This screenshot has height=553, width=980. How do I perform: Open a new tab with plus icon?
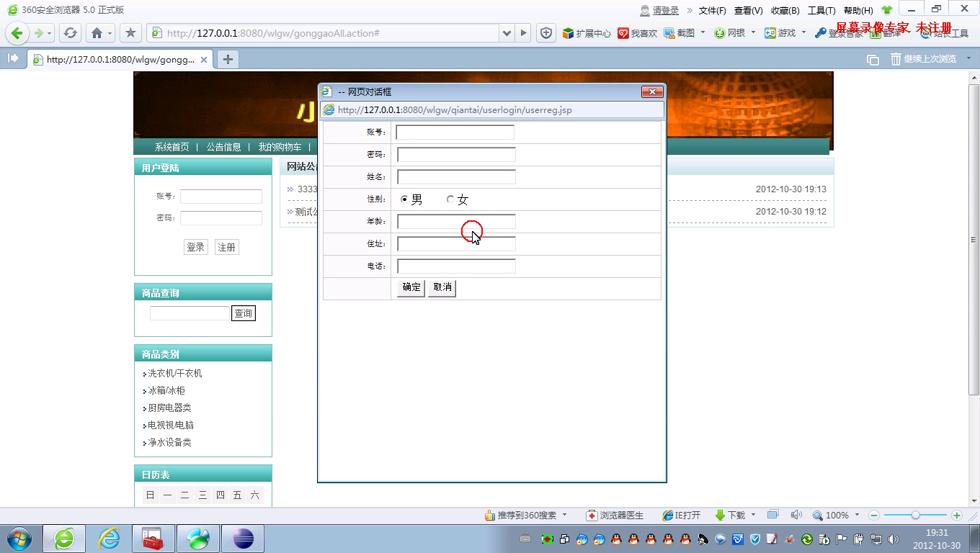click(x=228, y=59)
